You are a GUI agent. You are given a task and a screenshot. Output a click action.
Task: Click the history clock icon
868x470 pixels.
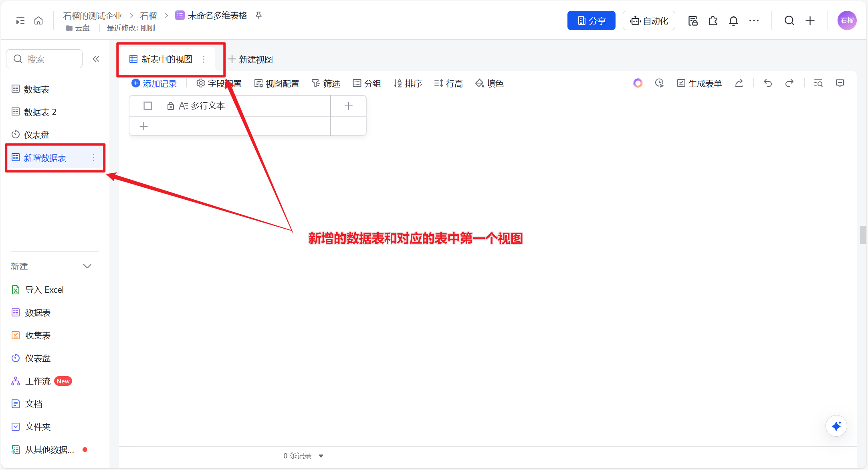(x=659, y=83)
